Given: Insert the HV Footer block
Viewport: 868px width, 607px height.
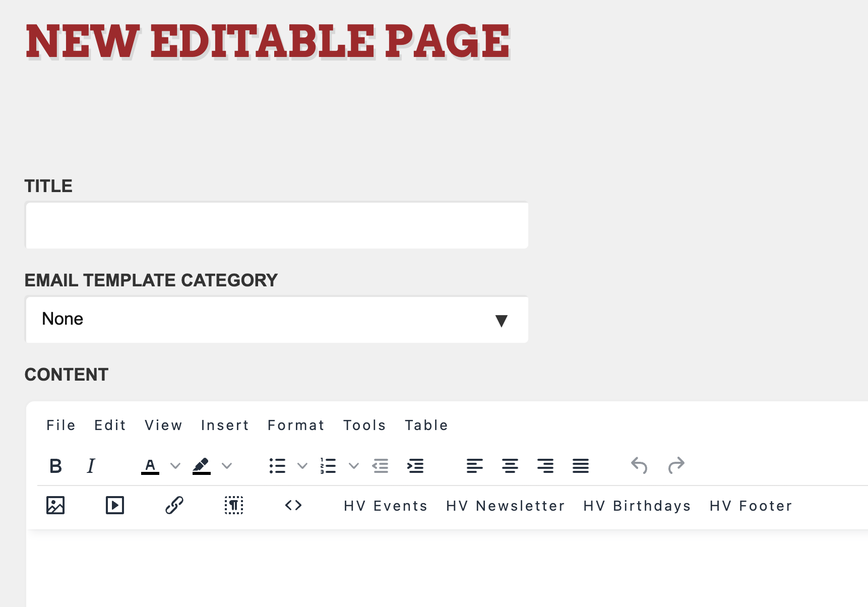Looking at the screenshot, I should [751, 506].
